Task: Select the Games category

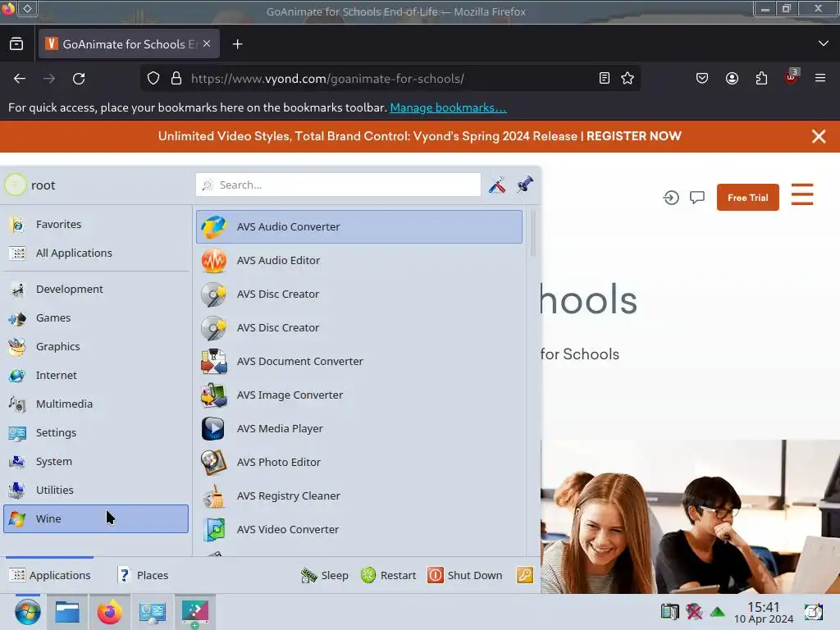Action: [96, 317]
